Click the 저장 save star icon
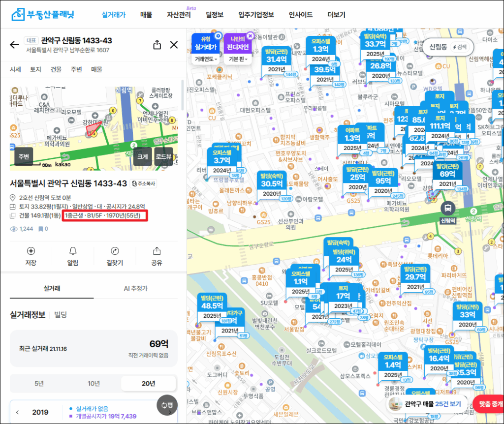 (31, 251)
